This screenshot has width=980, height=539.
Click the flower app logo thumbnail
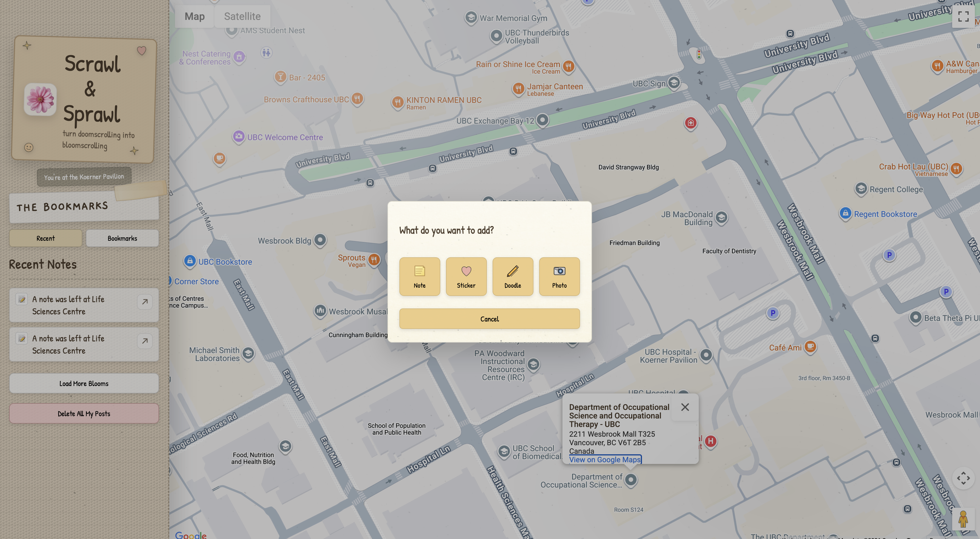40,99
